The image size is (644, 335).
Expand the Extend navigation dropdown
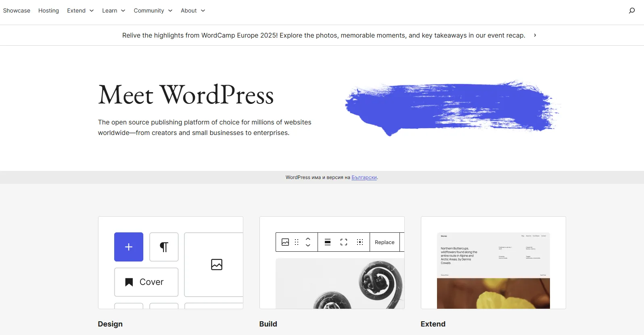coord(80,11)
